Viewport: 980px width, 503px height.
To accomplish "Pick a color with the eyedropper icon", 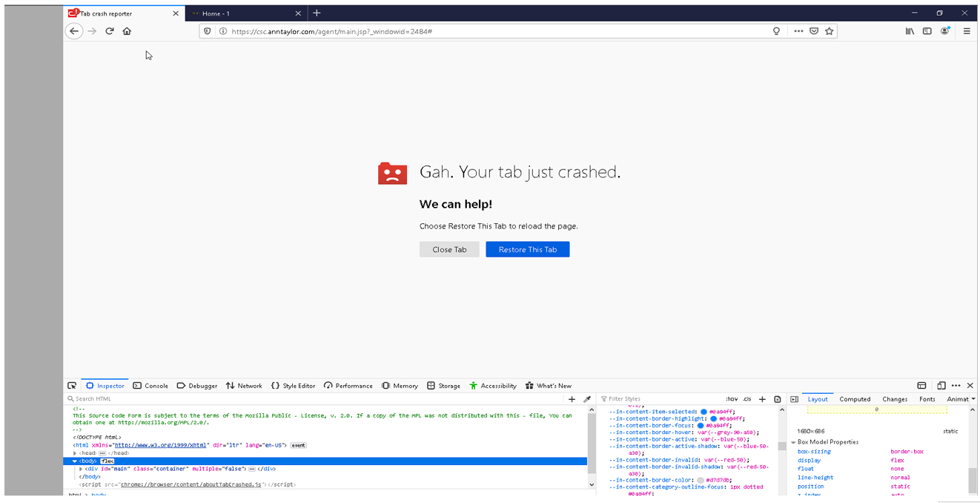I will (587, 399).
